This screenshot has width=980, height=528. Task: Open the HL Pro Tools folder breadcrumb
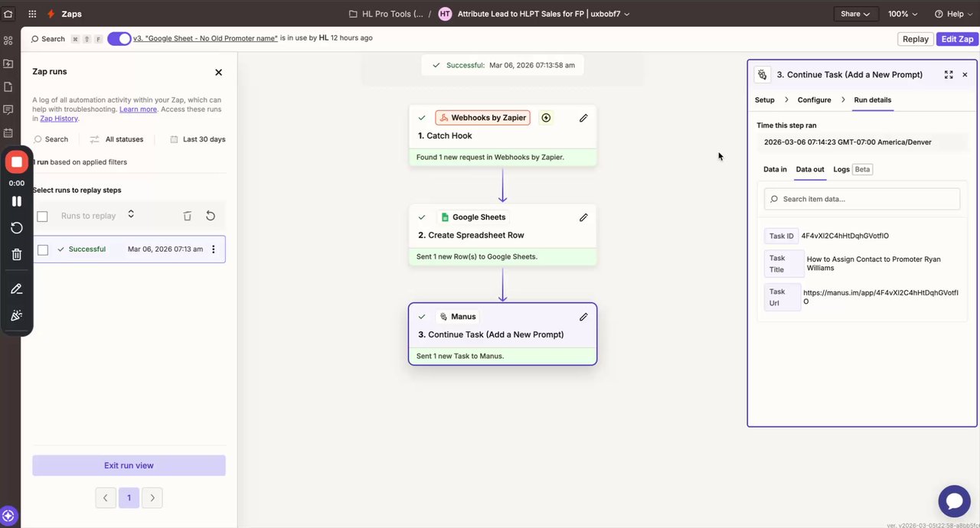coord(386,14)
